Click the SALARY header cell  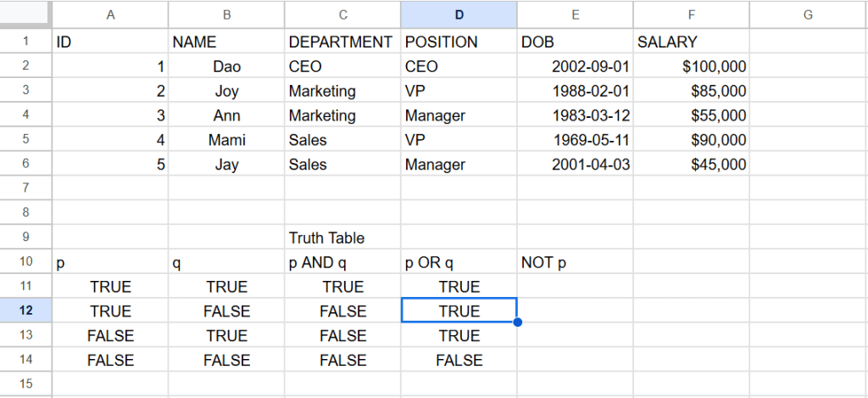(x=691, y=42)
